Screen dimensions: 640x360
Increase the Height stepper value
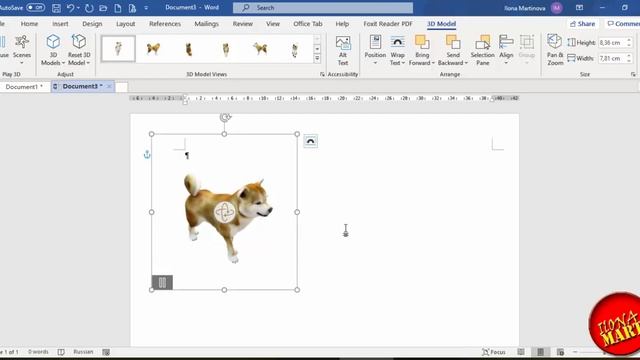tap(629, 40)
